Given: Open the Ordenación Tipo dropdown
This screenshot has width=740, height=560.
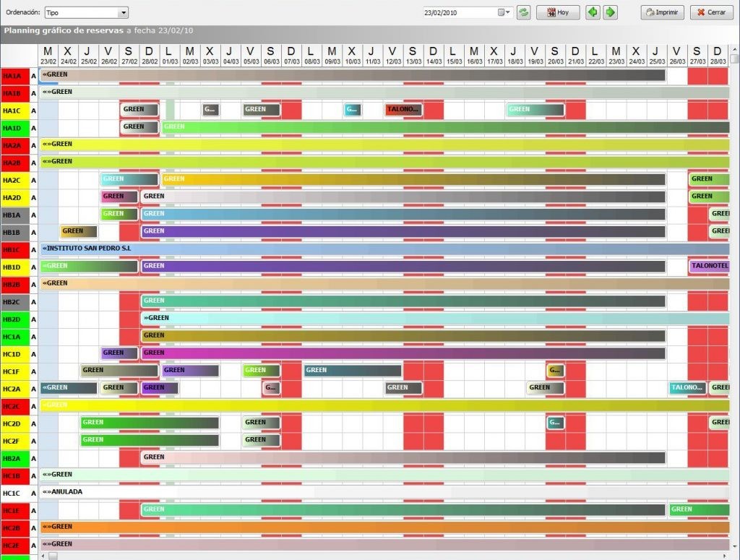Looking at the screenshot, I should pos(87,13).
